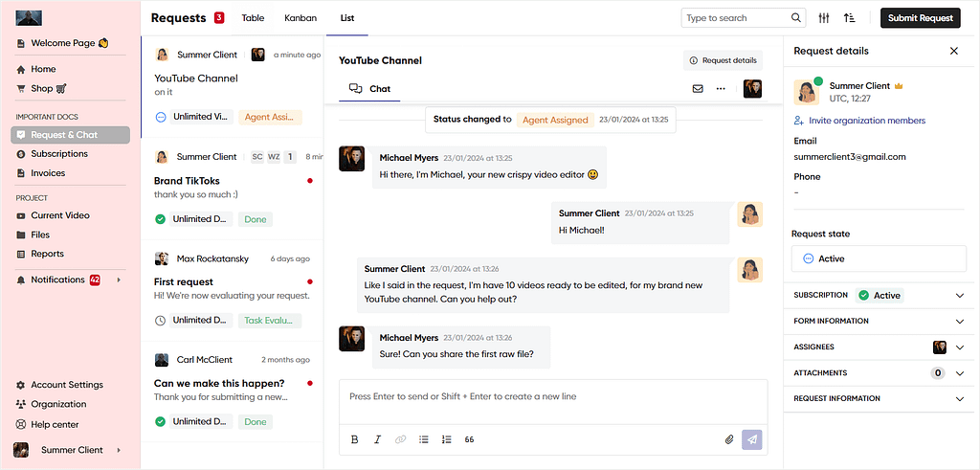Click the Done tag on Brand TikToks
980x470 pixels.
tap(255, 219)
